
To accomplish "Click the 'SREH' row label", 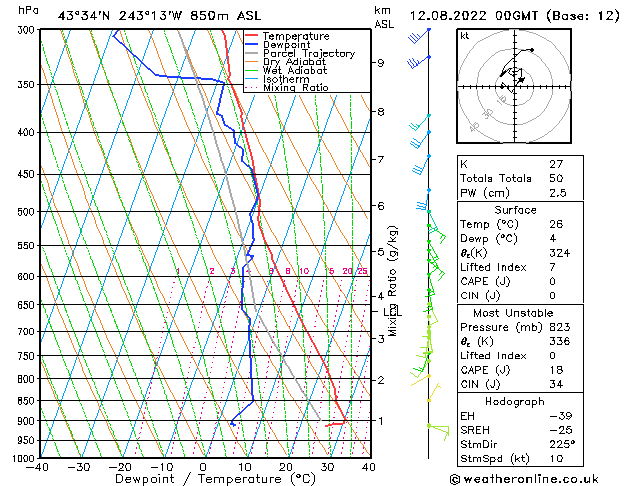I will [475, 430].
